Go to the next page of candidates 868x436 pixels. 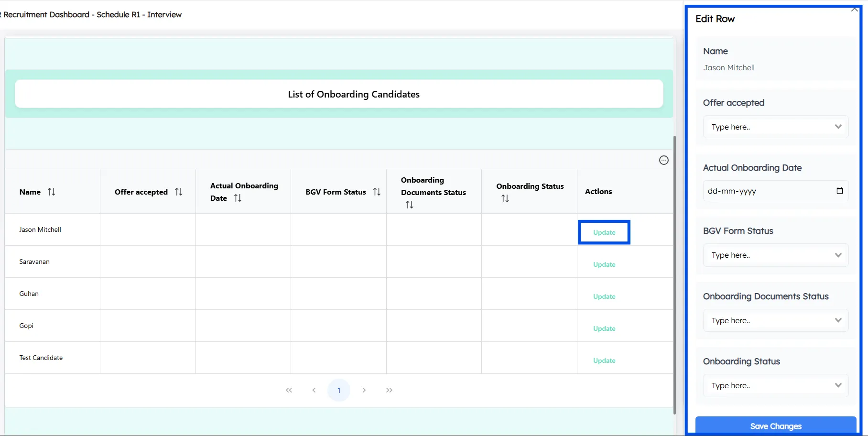pyautogui.click(x=364, y=390)
